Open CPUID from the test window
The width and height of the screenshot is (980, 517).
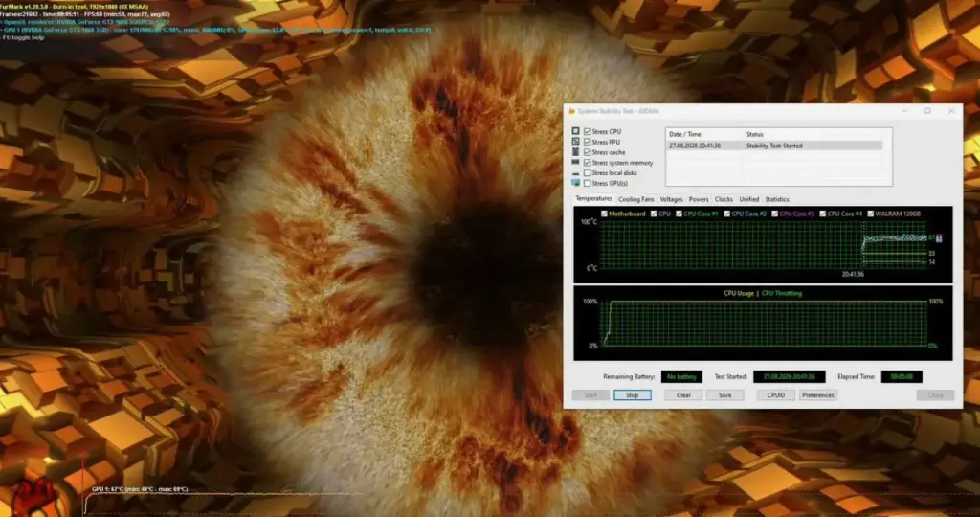[775, 395]
